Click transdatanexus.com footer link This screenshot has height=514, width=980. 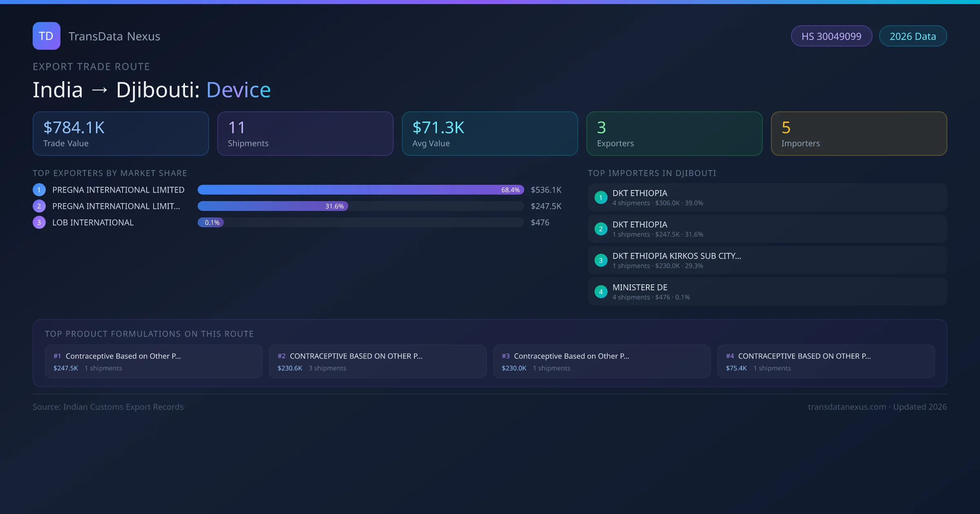click(x=846, y=407)
